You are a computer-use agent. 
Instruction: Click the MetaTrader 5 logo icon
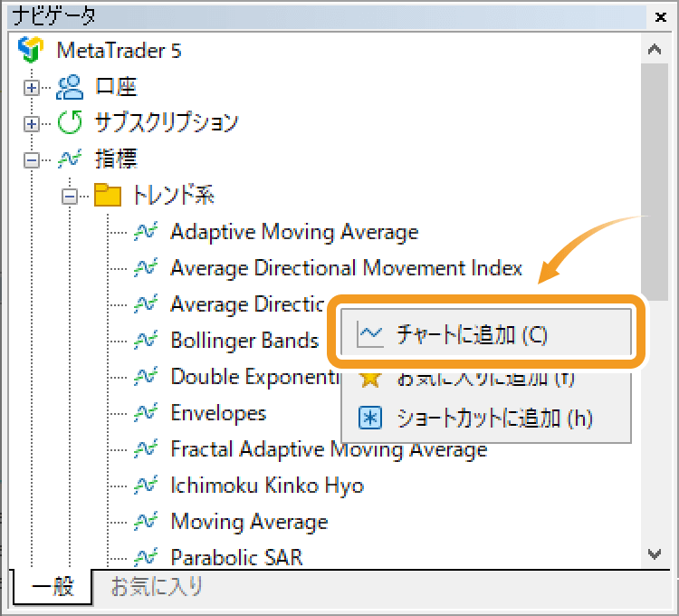click(x=31, y=50)
